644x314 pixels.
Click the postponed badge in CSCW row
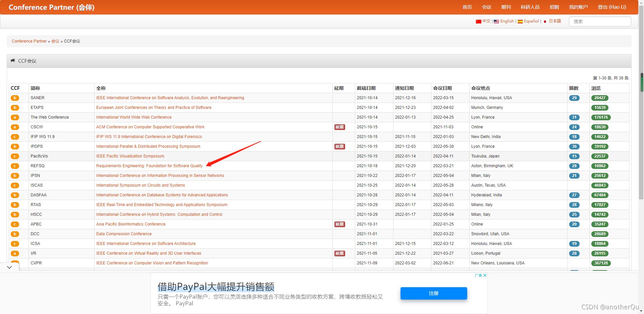[339, 127]
